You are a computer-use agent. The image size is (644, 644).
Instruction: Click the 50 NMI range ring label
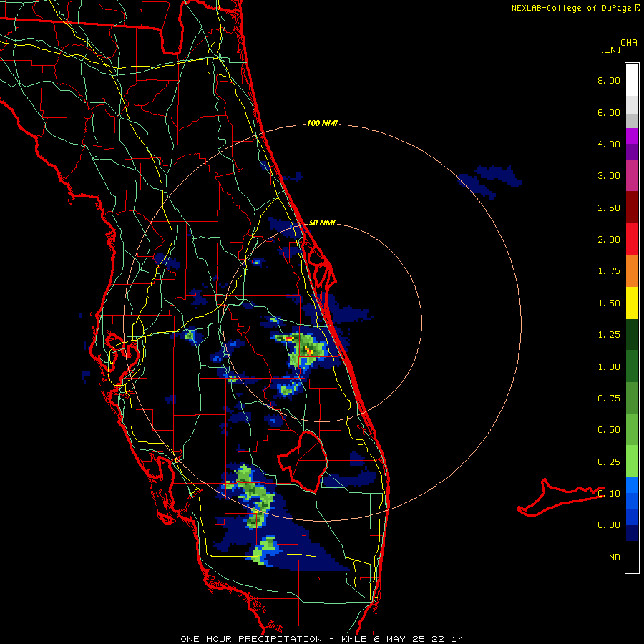point(322,223)
